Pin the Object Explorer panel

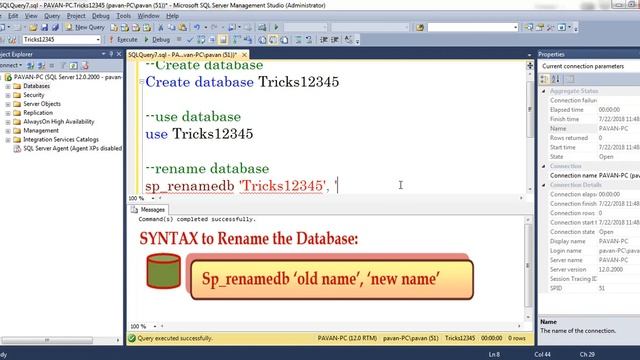111,54
